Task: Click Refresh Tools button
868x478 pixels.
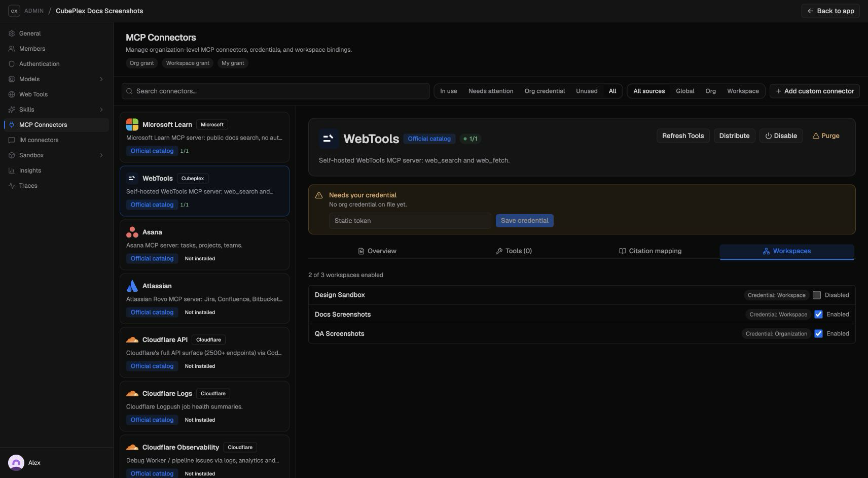Action: point(683,136)
